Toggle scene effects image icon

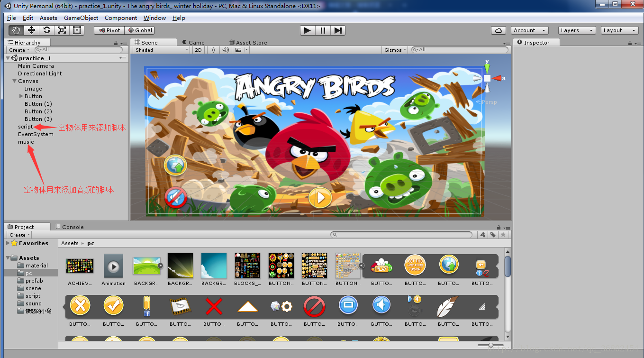238,50
